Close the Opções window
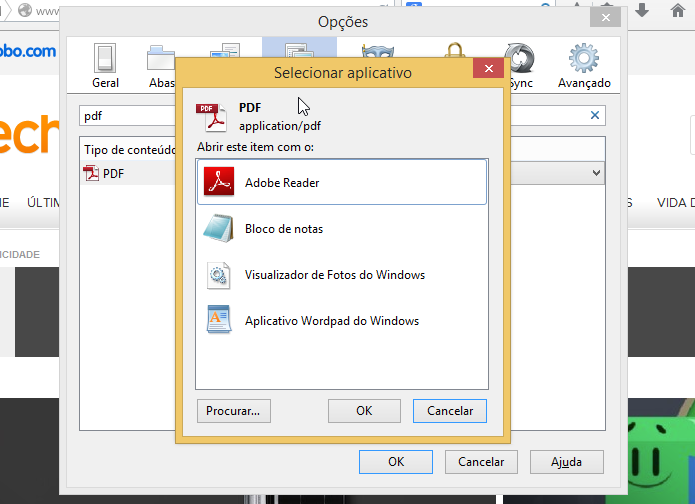The height and width of the screenshot is (504, 695). point(605,17)
